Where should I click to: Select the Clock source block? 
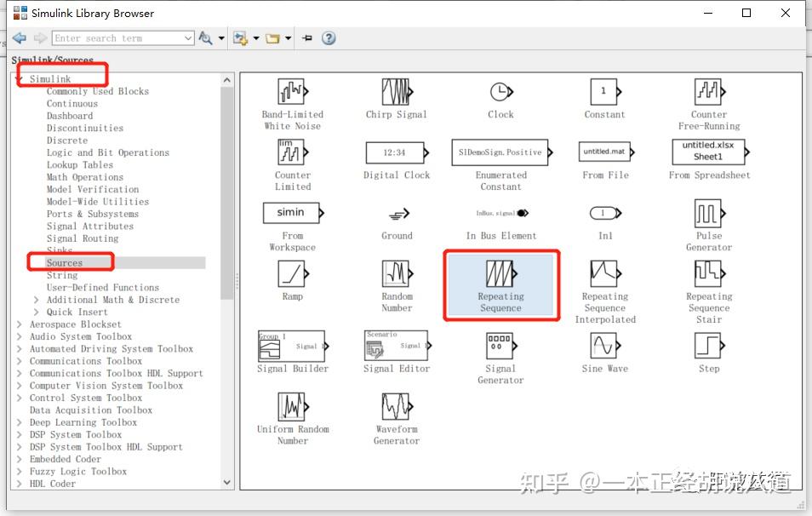(x=501, y=92)
